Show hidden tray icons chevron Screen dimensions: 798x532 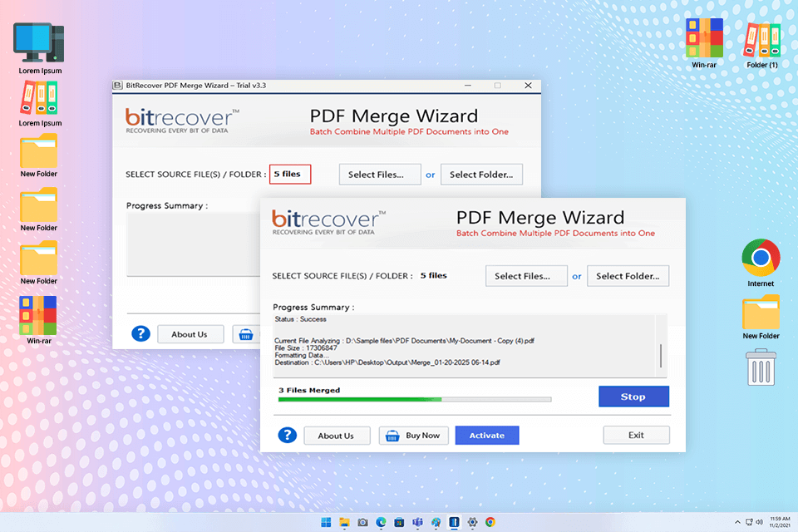coord(737,522)
